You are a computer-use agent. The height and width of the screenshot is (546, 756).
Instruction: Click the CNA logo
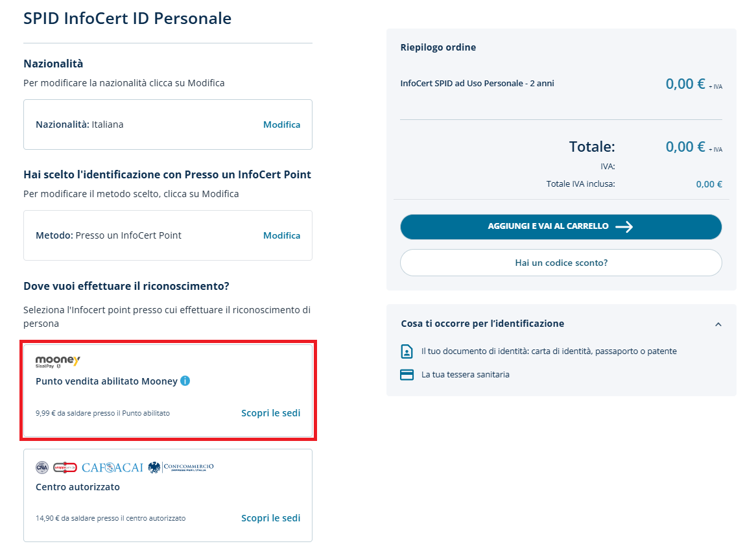(x=42, y=468)
